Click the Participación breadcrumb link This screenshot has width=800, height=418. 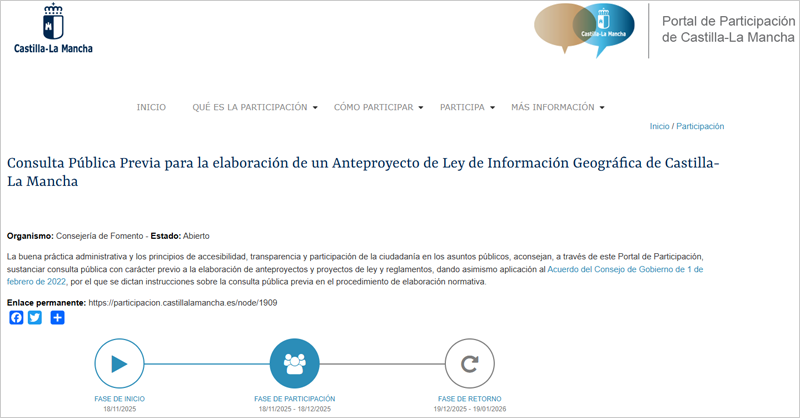(x=700, y=126)
